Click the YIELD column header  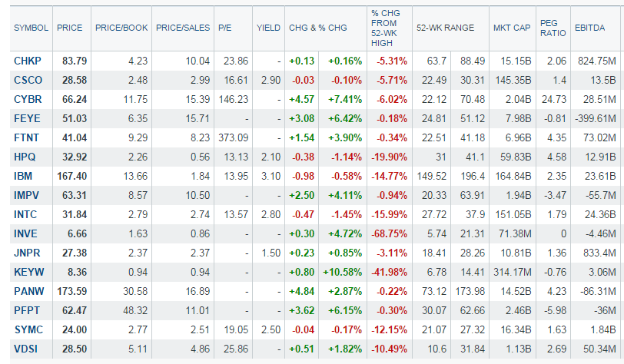(x=268, y=28)
